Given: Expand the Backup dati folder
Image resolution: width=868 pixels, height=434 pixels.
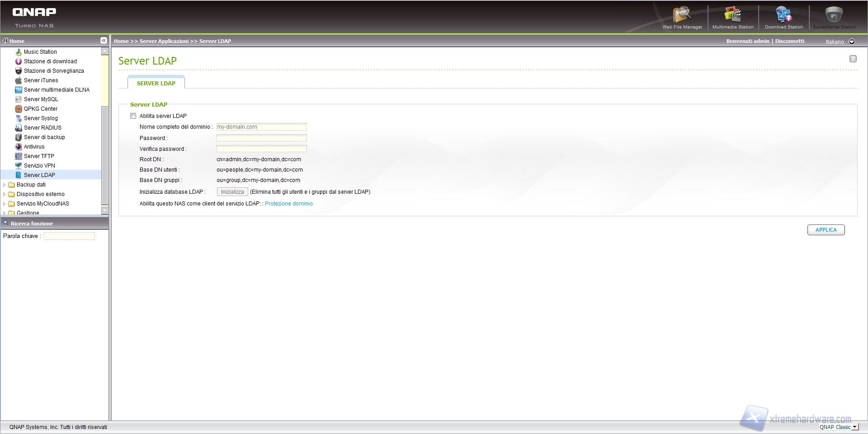Looking at the screenshot, I should (x=5, y=185).
